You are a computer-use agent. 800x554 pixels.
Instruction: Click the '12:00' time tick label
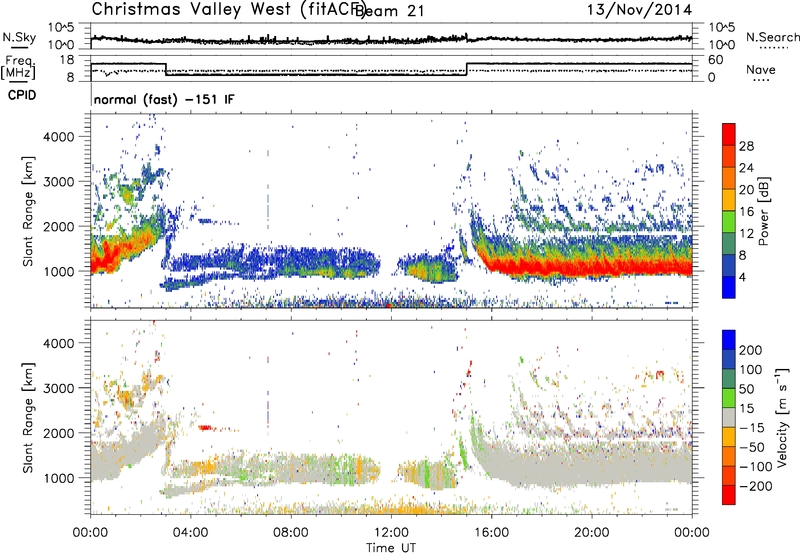[391, 533]
